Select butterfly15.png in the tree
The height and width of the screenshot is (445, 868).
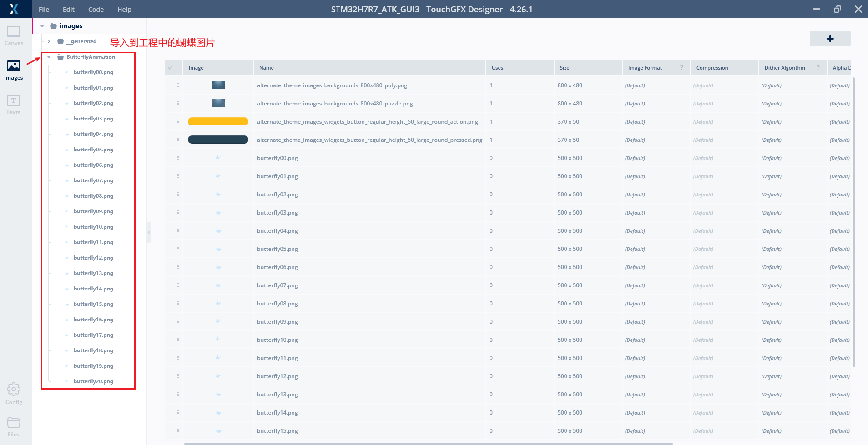[x=93, y=304]
